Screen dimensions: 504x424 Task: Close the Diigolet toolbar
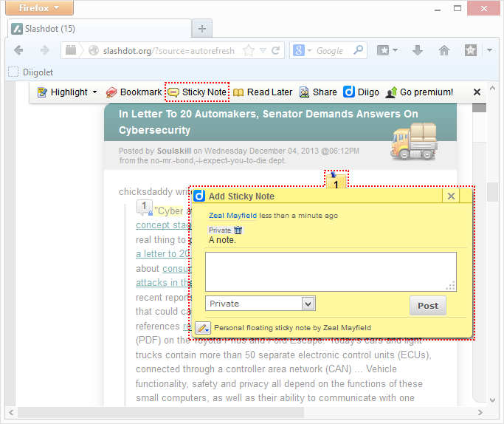click(x=477, y=92)
